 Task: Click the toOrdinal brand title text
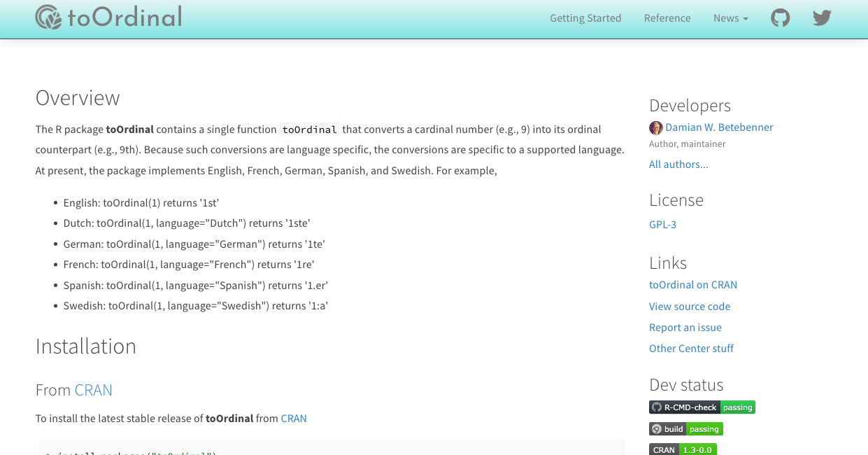(124, 17)
